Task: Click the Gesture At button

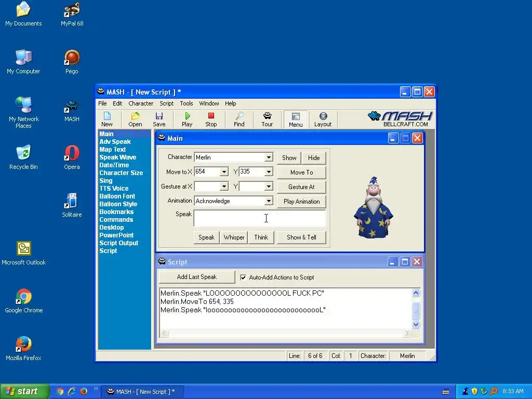Action: tap(302, 187)
